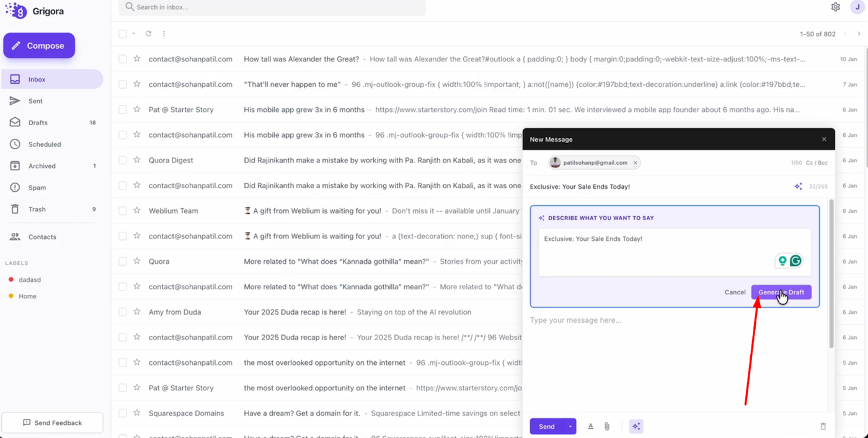Tick checkbox for Weblium Team email
Image resolution: width=868 pixels, height=438 pixels.
point(123,211)
